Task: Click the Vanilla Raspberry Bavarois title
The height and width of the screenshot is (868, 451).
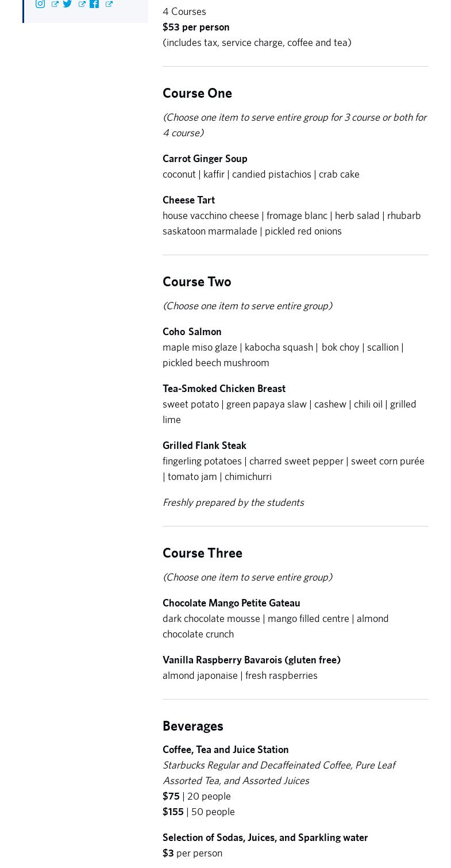Action: 251,660
